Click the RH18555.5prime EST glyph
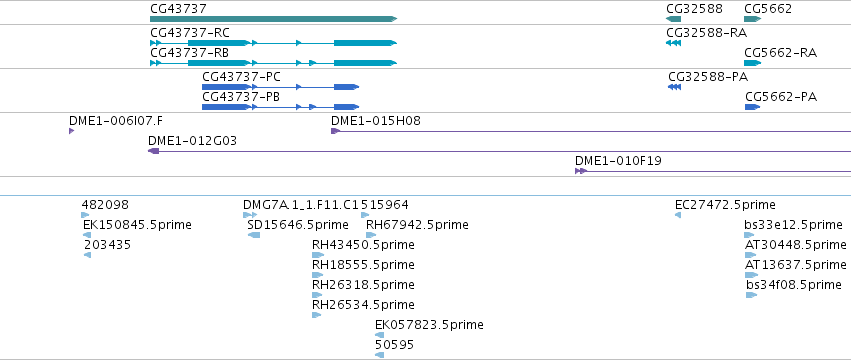The image size is (851, 360). point(317,275)
